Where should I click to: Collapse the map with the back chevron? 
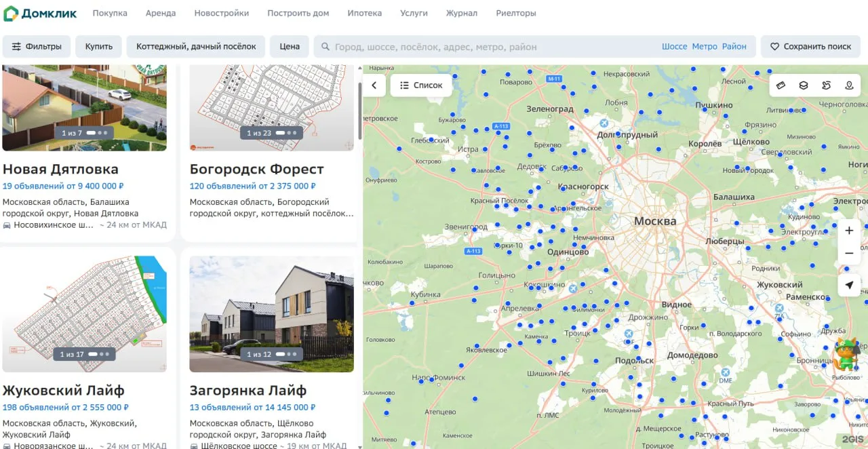[374, 85]
